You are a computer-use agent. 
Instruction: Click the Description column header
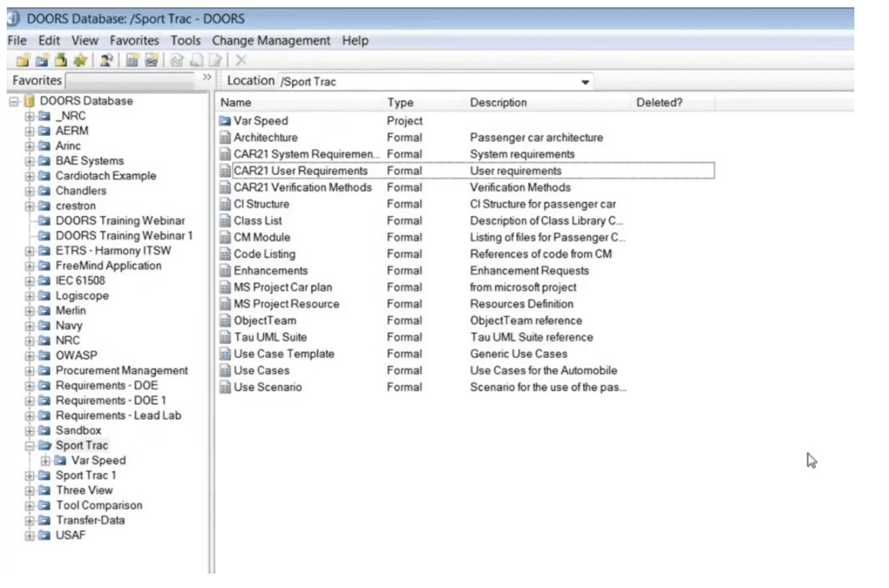[498, 103]
